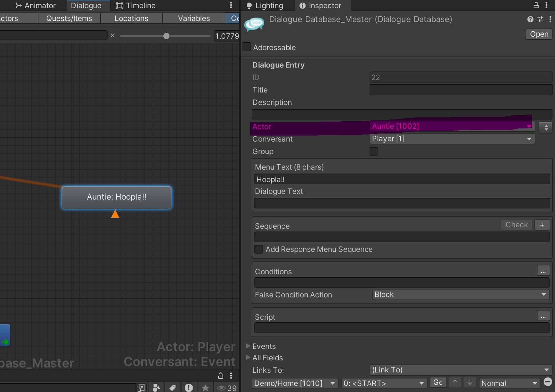This screenshot has height=392, width=555.
Task: Open the (Link To) dropdown
Action: (x=461, y=370)
